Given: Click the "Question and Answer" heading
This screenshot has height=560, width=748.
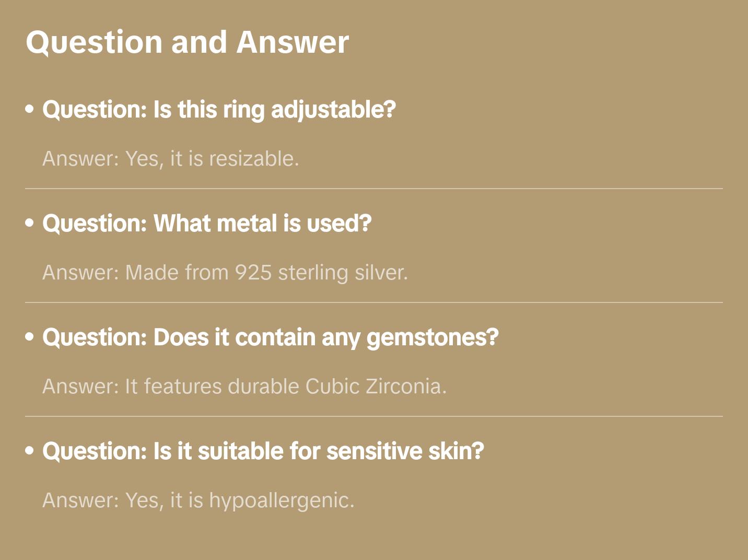Looking at the screenshot, I should 187,42.
